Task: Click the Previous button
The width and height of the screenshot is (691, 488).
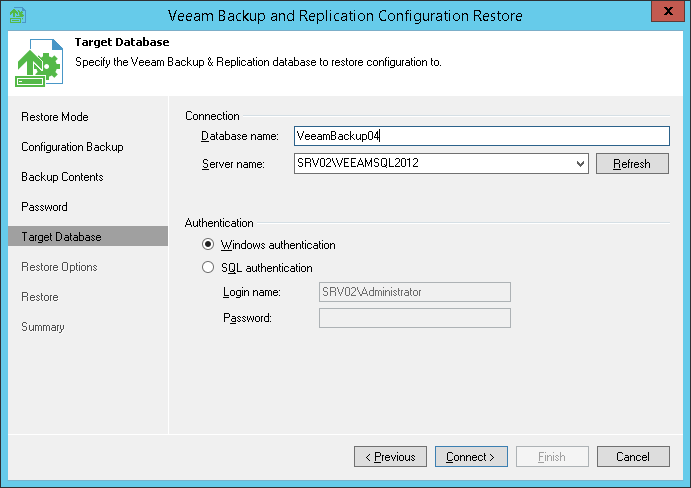Action: pyautogui.click(x=390, y=457)
